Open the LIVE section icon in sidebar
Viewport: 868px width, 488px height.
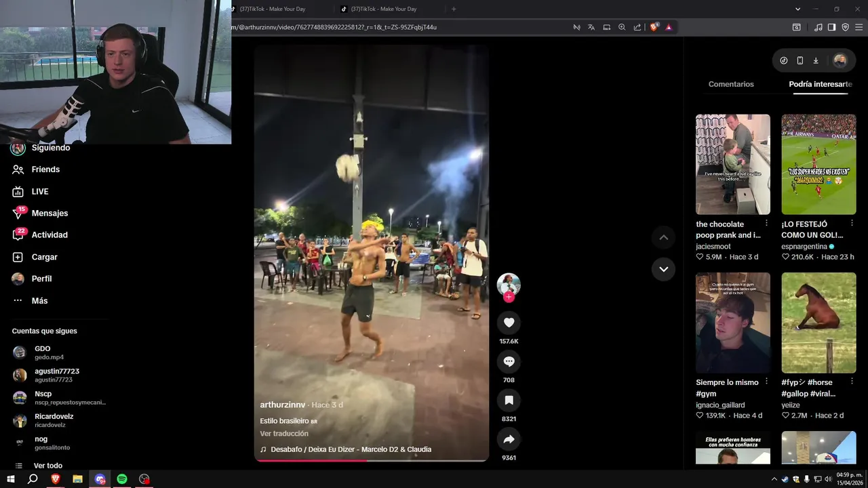(18, 192)
